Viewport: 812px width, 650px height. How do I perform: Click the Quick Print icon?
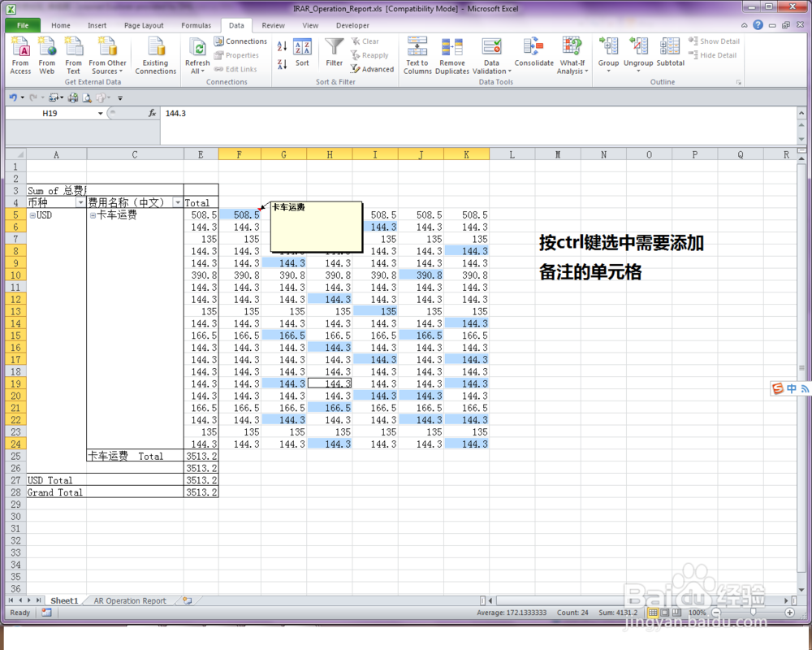tap(73, 97)
